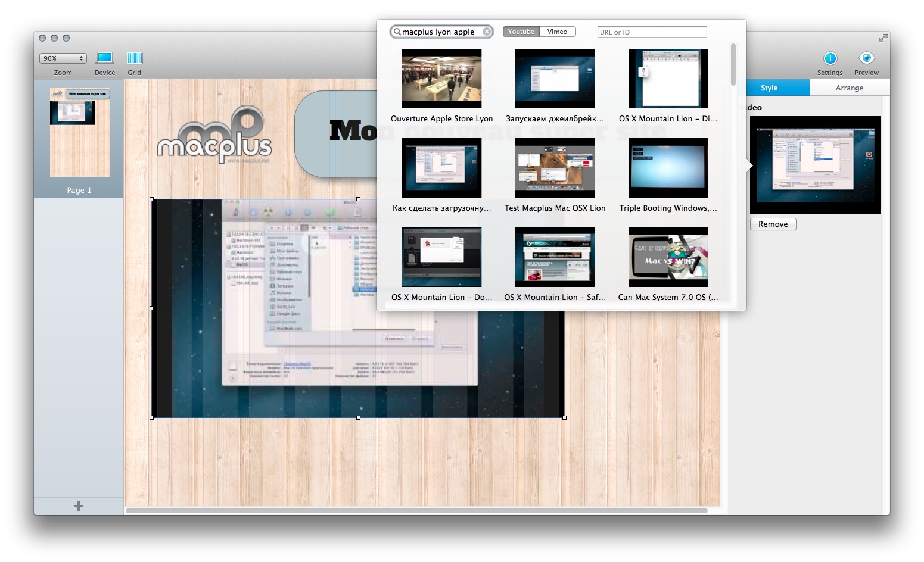Click the Preview eye icon

(x=866, y=58)
